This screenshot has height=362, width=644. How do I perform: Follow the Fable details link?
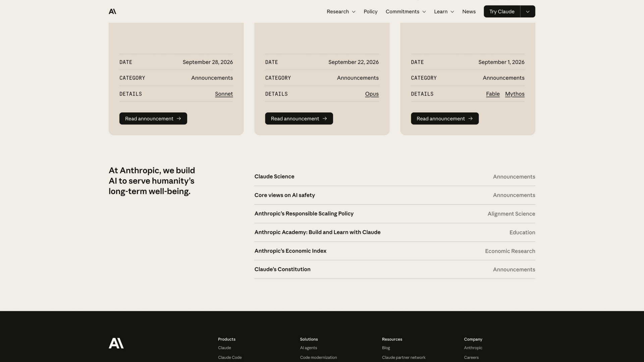coord(493,94)
